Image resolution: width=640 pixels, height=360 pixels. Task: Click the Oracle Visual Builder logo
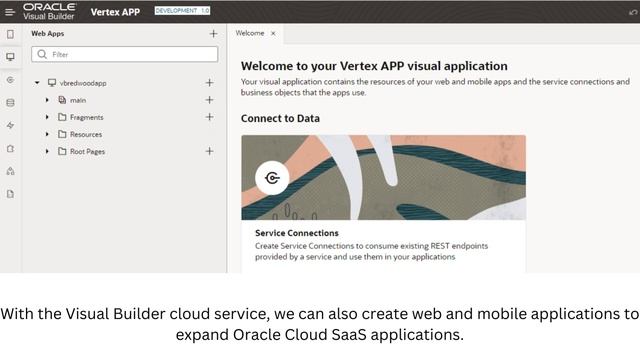click(49, 12)
